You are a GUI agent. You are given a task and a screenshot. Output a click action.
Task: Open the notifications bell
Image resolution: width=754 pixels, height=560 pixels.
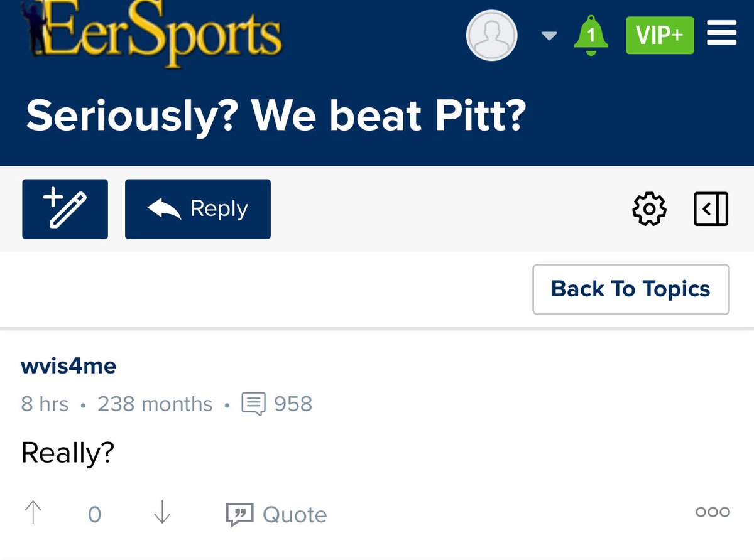591,36
